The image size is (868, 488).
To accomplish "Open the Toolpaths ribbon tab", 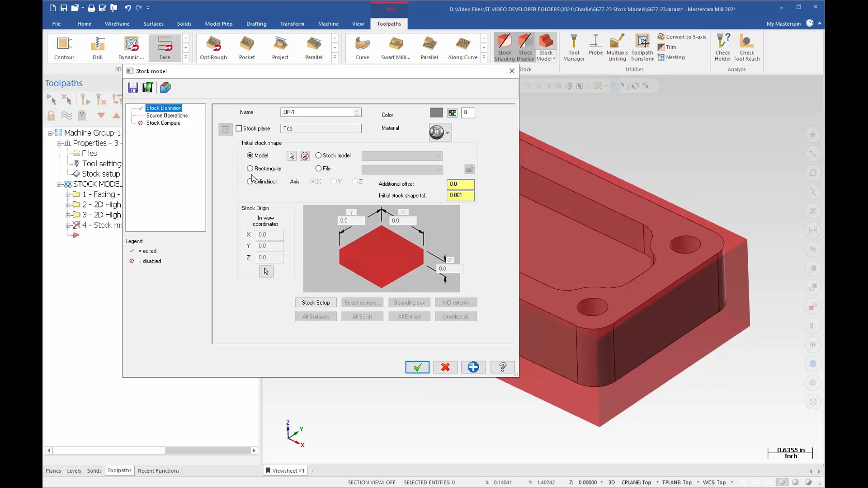I will (389, 23).
